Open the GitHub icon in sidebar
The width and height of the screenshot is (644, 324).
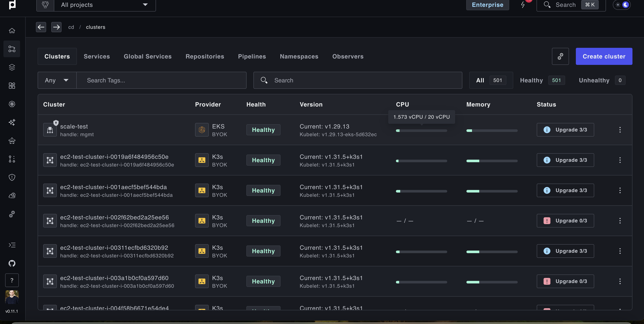pos(12,263)
